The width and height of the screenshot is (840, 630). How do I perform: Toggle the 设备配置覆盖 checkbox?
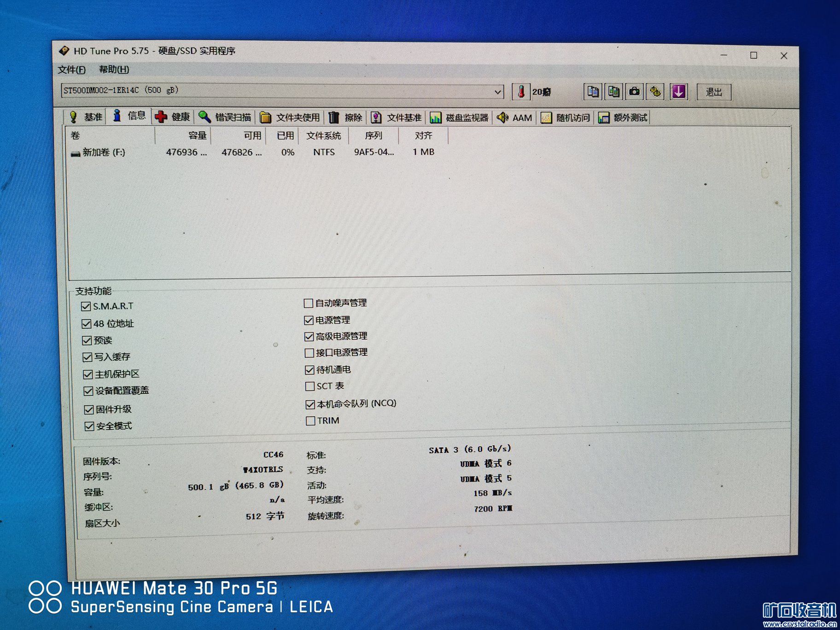coord(88,391)
